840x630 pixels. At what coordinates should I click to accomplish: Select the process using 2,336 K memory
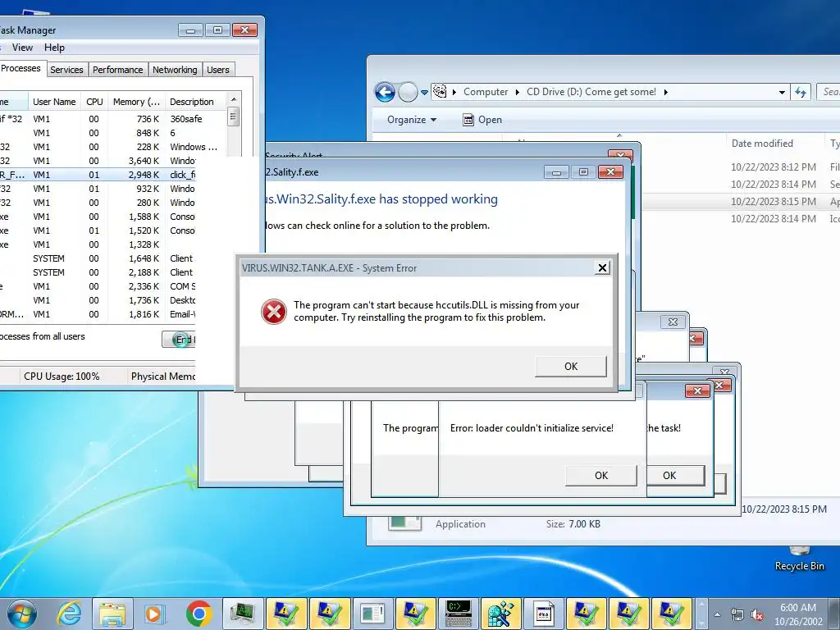98,286
